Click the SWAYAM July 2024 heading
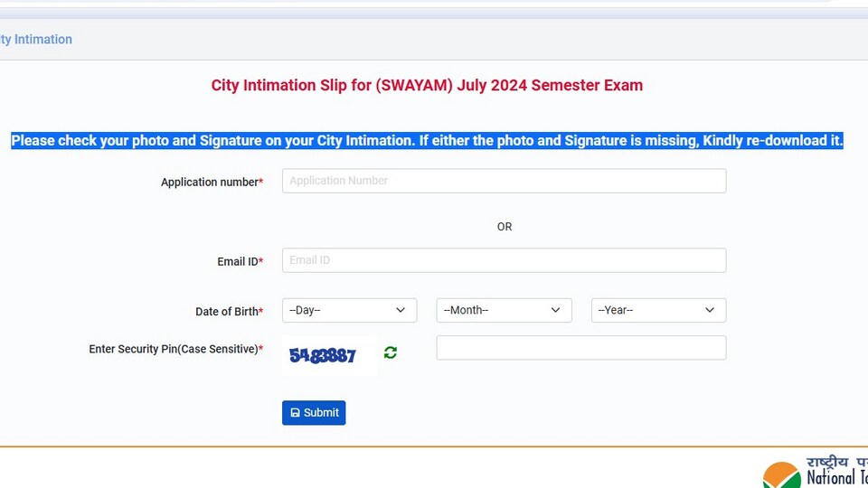This screenshot has width=868, height=488. coord(427,85)
